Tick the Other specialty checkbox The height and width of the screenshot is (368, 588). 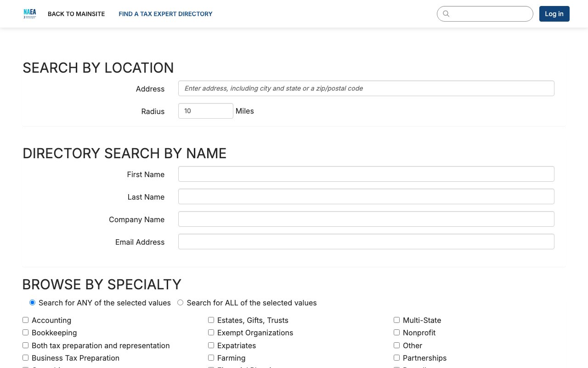(396, 345)
